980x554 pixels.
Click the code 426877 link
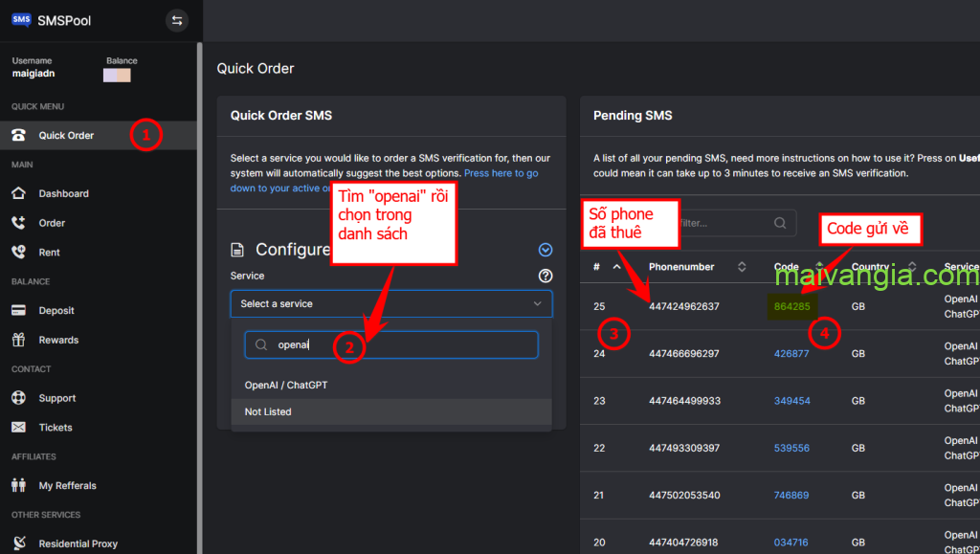791,353
